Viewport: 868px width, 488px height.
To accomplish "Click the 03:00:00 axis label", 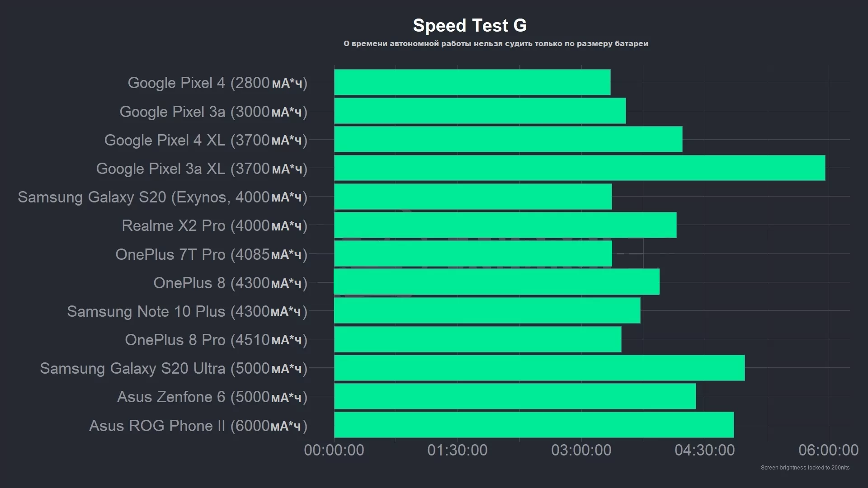I will (581, 450).
